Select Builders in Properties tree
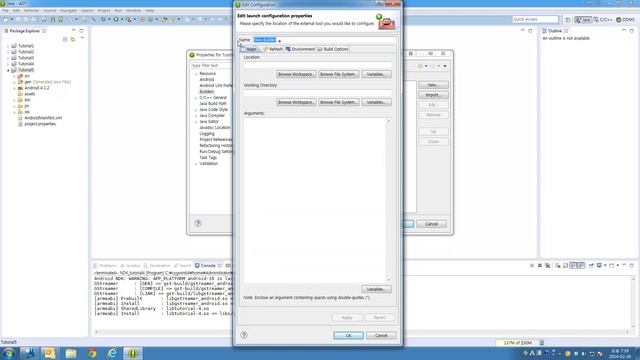This screenshot has width=640, height=360. [x=207, y=91]
